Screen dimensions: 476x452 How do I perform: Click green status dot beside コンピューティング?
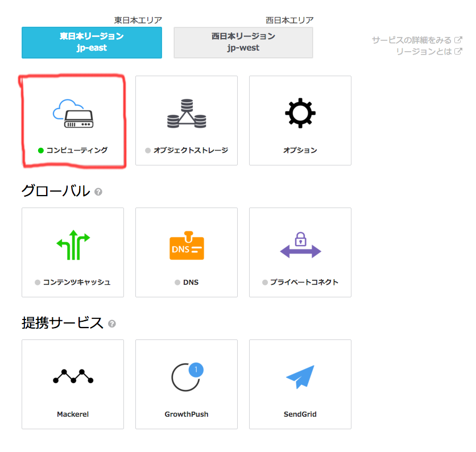[41, 151]
